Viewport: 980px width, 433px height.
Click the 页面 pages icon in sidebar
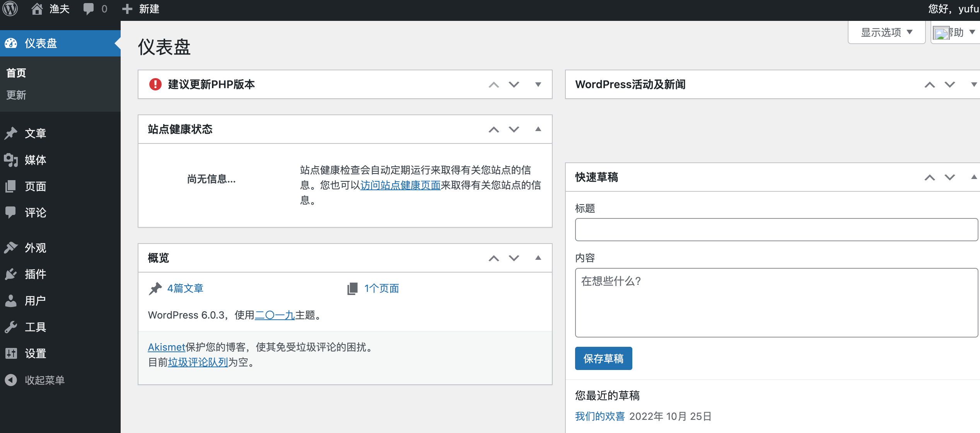11,186
